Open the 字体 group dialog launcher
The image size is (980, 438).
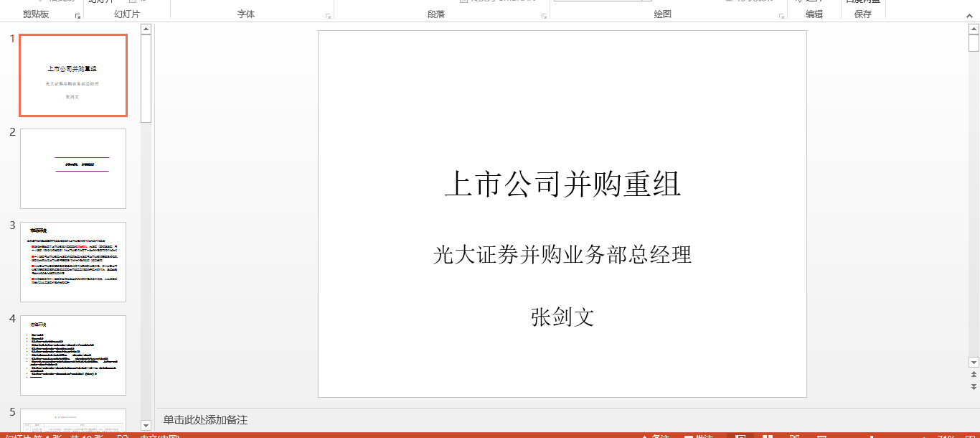click(328, 16)
